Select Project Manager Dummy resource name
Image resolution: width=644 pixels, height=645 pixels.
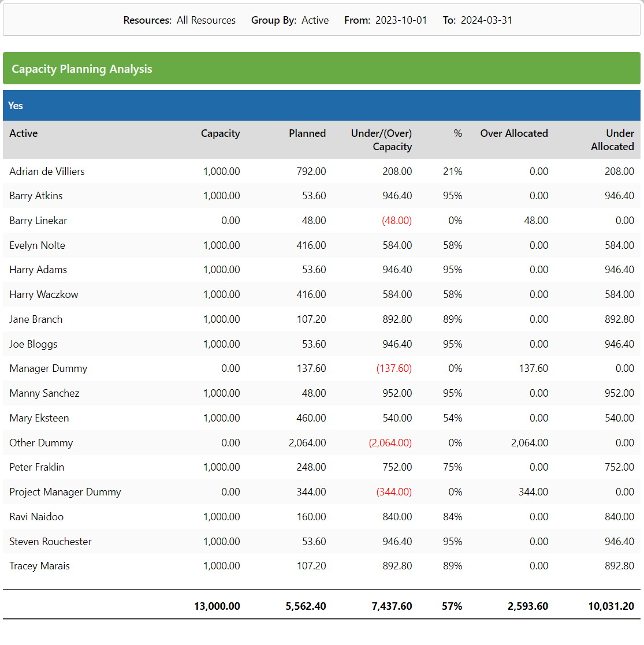click(x=65, y=492)
